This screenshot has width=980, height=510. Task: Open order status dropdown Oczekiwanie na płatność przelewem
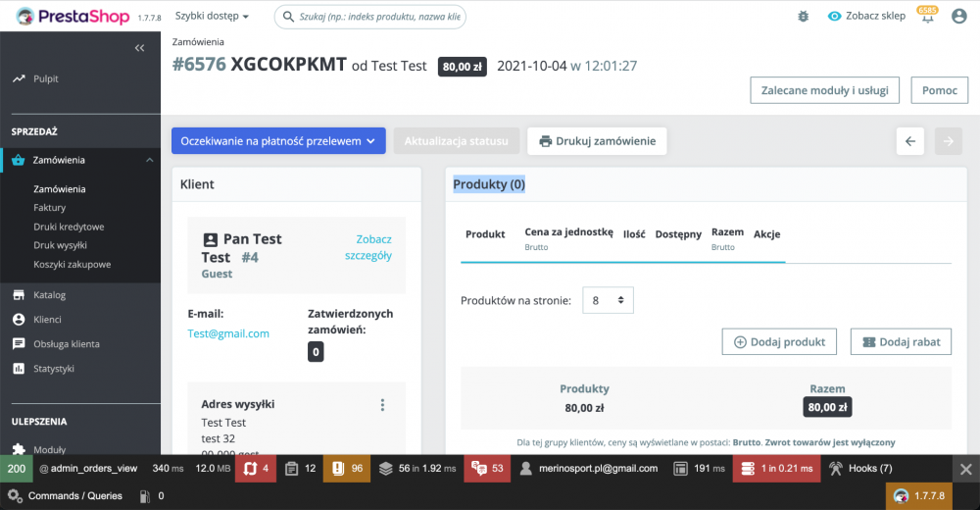pos(278,141)
